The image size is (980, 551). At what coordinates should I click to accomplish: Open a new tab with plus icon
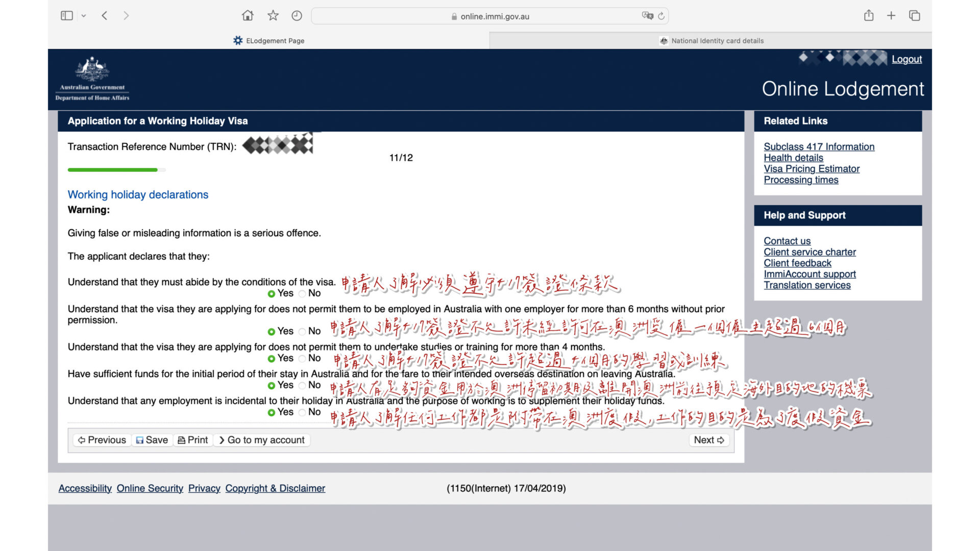[891, 16]
